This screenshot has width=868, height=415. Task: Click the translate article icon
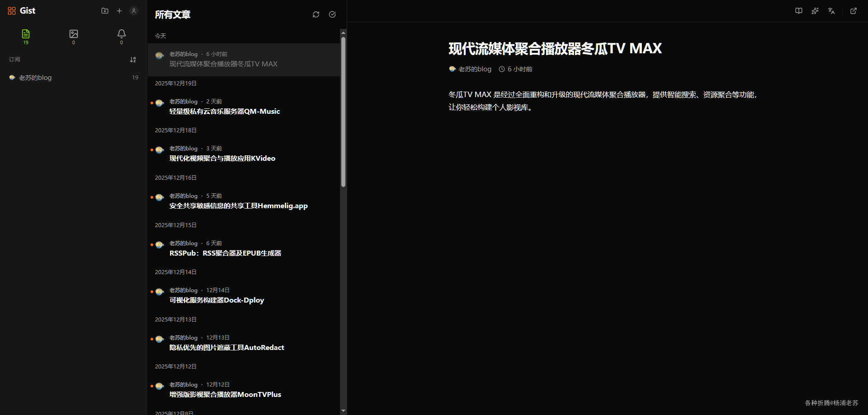pyautogui.click(x=831, y=11)
